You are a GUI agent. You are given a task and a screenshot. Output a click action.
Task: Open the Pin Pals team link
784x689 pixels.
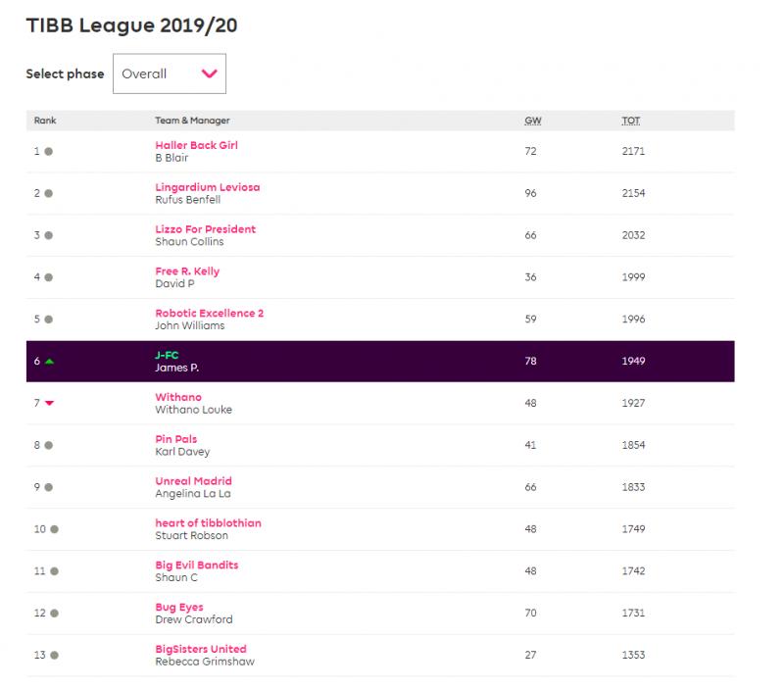click(x=176, y=439)
